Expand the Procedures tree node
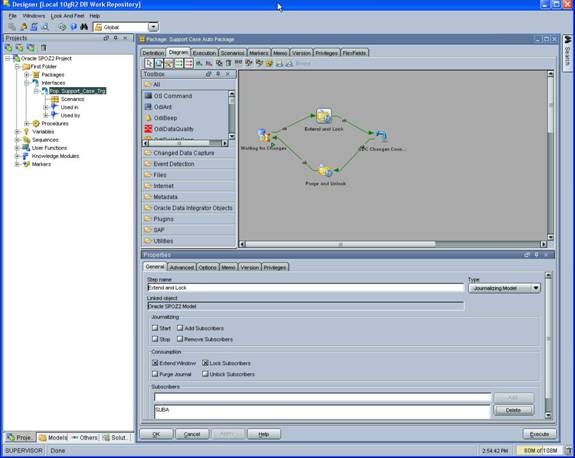This screenshot has width=575, height=458. [x=26, y=123]
